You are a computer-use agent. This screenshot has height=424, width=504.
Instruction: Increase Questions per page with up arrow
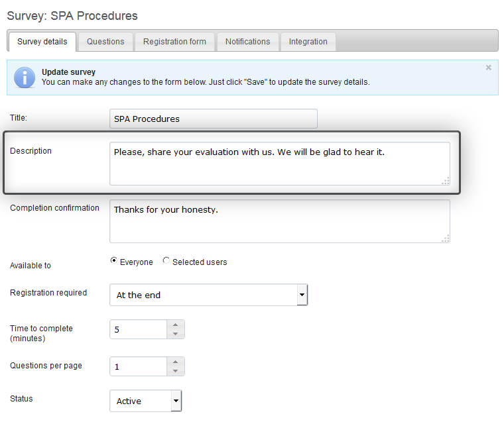click(x=176, y=362)
